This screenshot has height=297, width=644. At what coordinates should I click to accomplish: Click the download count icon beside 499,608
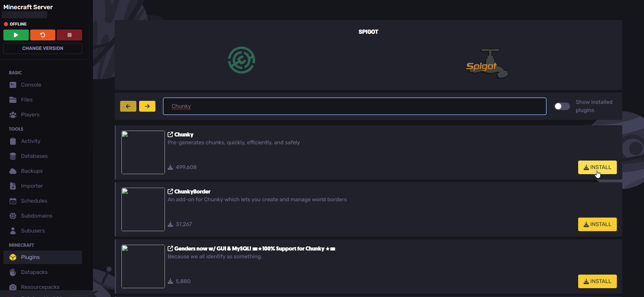[170, 167]
